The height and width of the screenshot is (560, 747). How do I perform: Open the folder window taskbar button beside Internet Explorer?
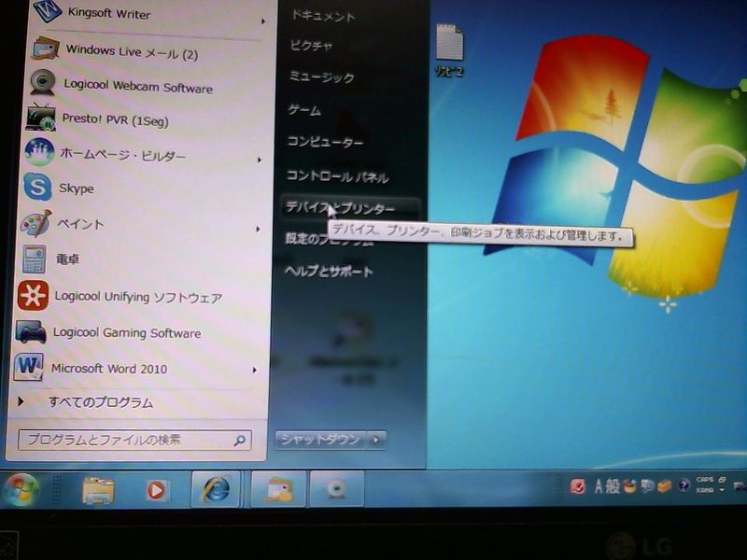click(x=278, y=489)
